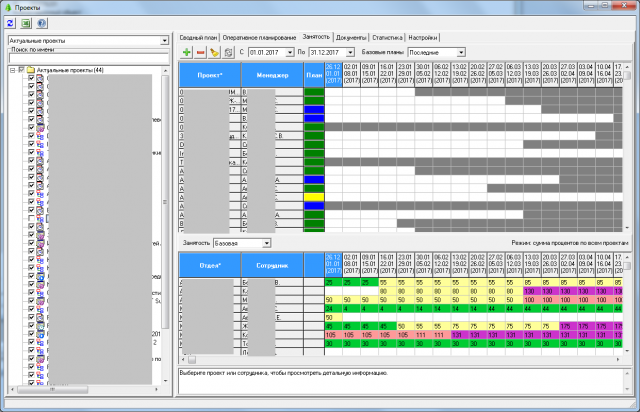Export to Excel via the green toolbar icon
The image size is (640, 412).
click(26, 23)
